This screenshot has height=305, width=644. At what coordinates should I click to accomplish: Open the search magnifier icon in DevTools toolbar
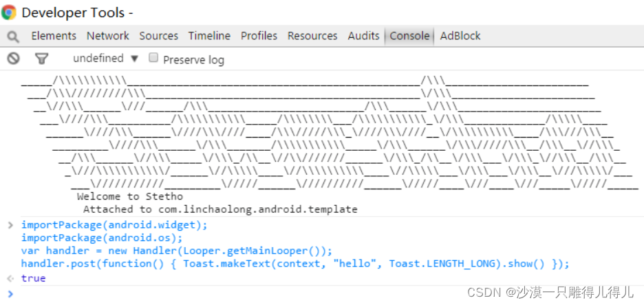click(13, 37)
